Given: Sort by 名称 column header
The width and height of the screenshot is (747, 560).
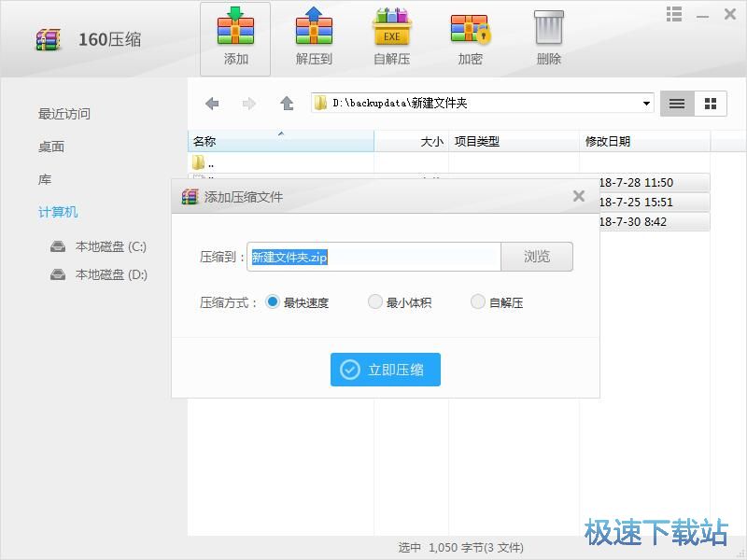Looking at the screenshot, I should point(281,141).
